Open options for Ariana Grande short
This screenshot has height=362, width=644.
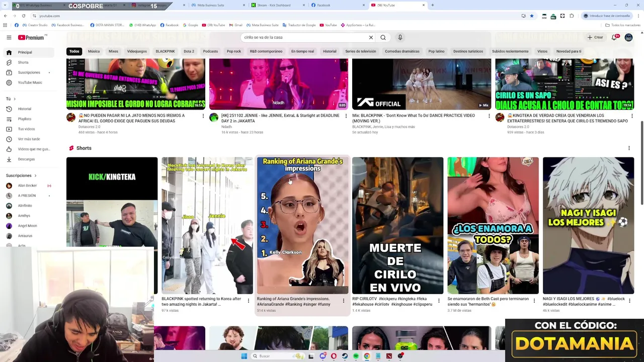click(344, 301)
